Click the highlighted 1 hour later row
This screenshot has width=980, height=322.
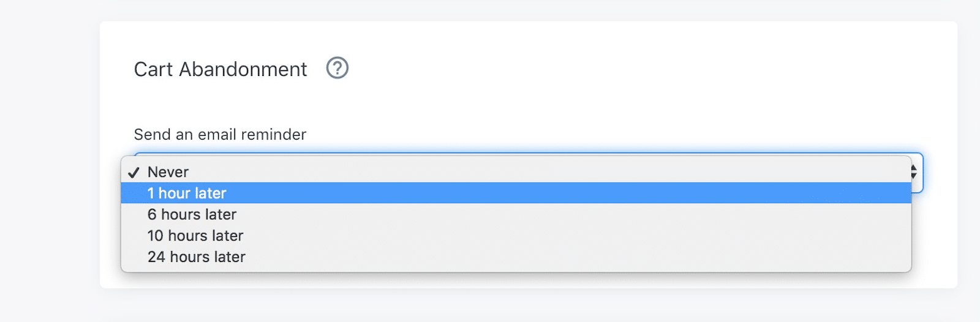(x=516, y=193)
